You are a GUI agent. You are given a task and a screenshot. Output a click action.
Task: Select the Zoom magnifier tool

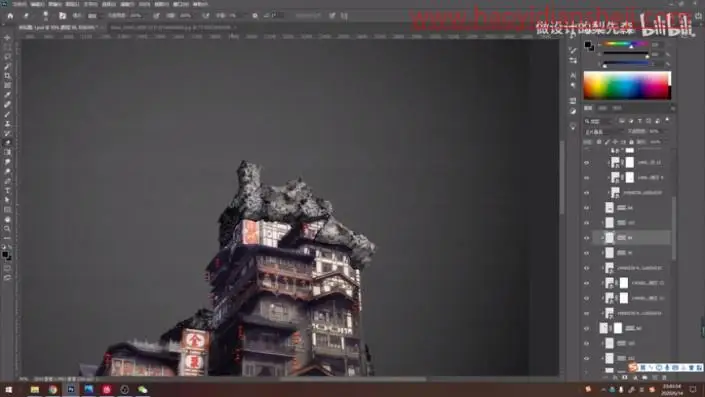7,228
